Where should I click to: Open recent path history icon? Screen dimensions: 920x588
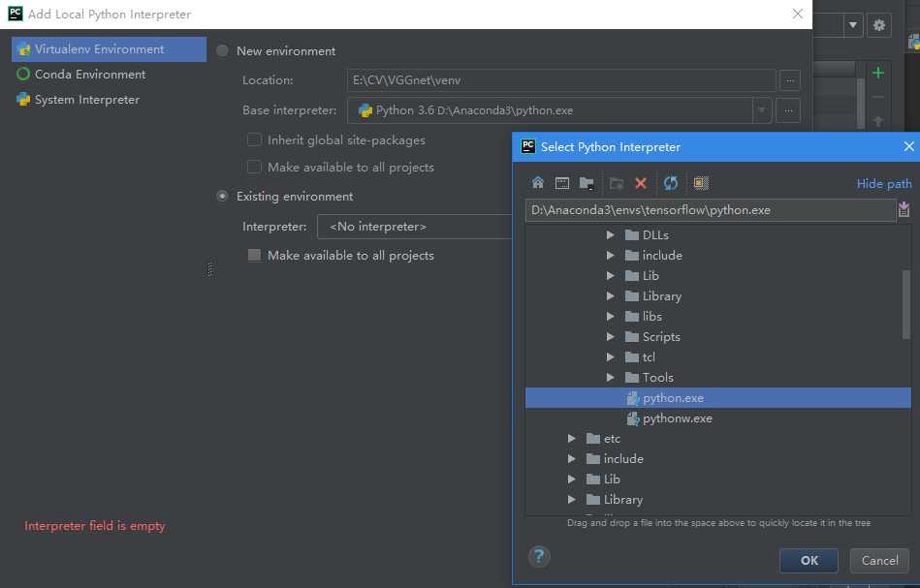coord(904,209)
